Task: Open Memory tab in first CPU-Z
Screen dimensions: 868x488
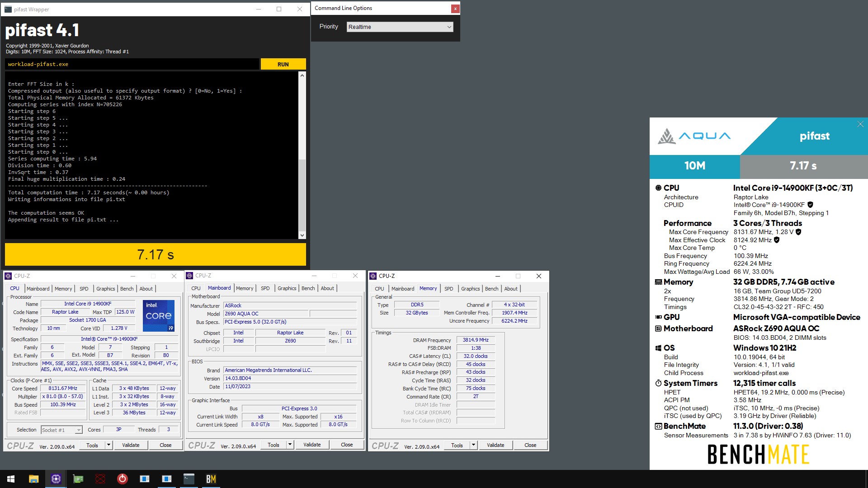Action: pyautogui.click(x=63, y=289)
